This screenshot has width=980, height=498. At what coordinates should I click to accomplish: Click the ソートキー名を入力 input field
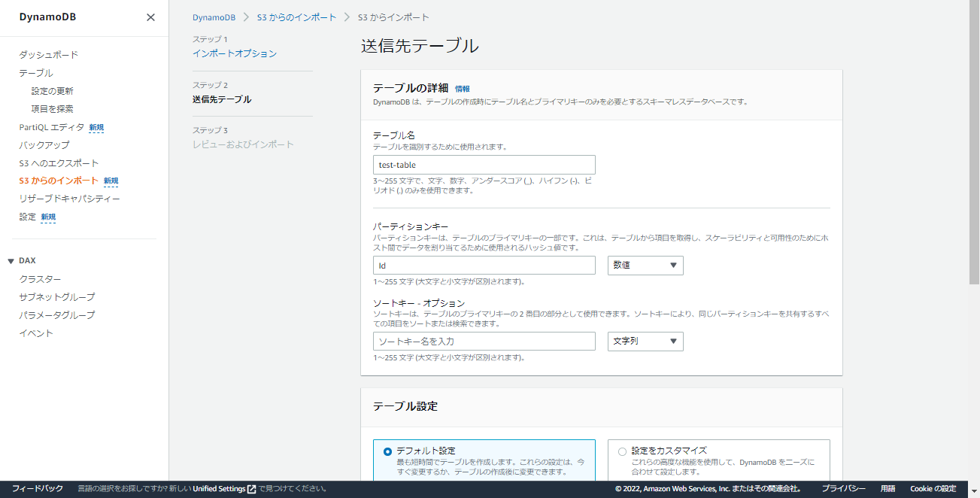484,341
